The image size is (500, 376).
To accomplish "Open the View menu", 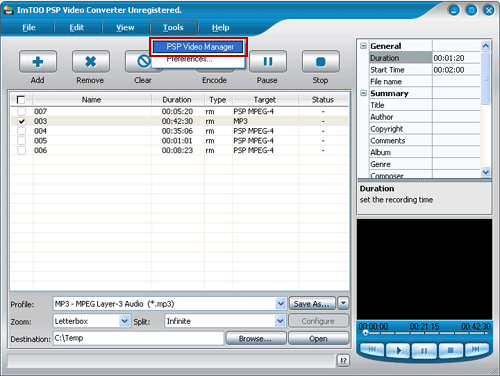I will (125, 28).
